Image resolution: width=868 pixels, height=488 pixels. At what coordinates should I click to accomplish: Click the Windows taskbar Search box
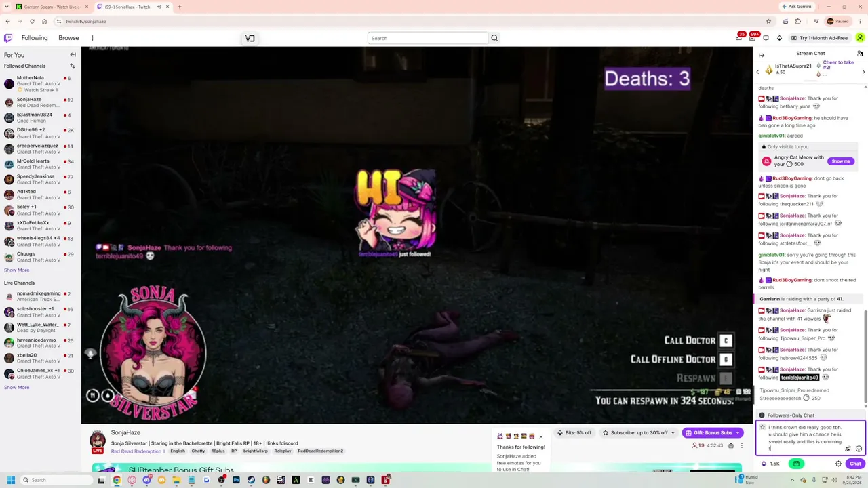(56, 480)
